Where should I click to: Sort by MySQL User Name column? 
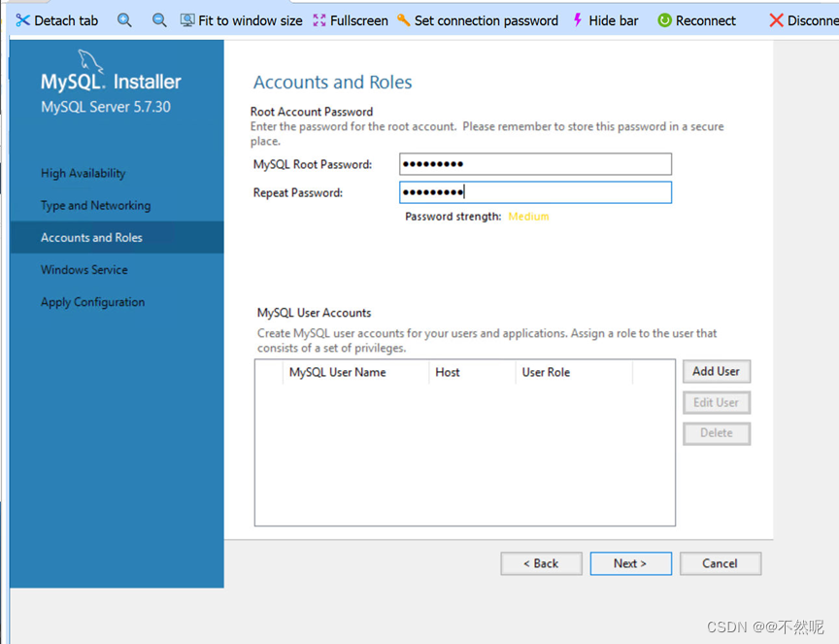point(355,372)
